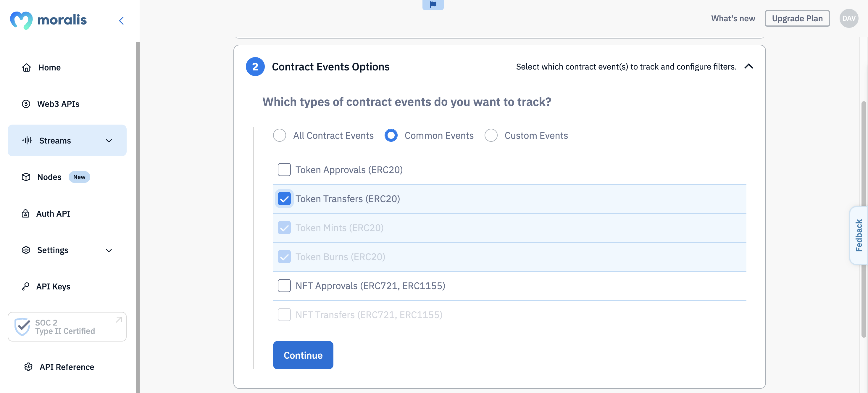Select the All Contract Events radio button
Image resolution: width=868 pixels, height=393 pixels.
280,135
